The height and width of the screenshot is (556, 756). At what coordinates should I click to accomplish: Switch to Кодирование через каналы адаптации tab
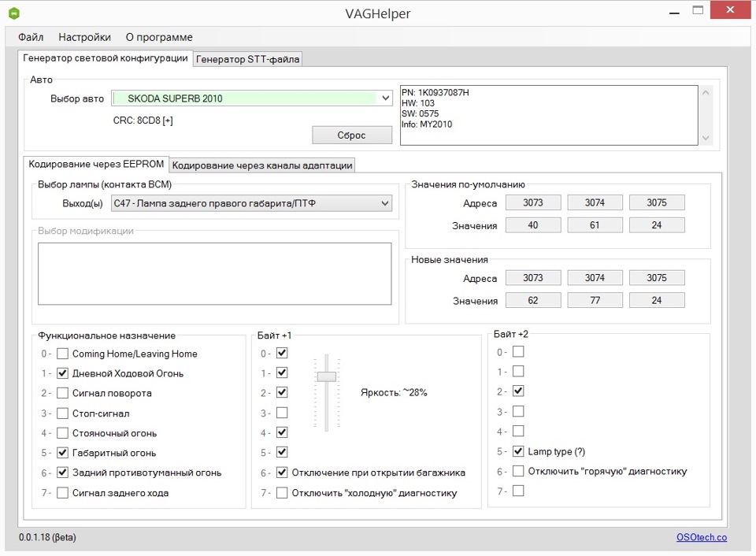262,165
